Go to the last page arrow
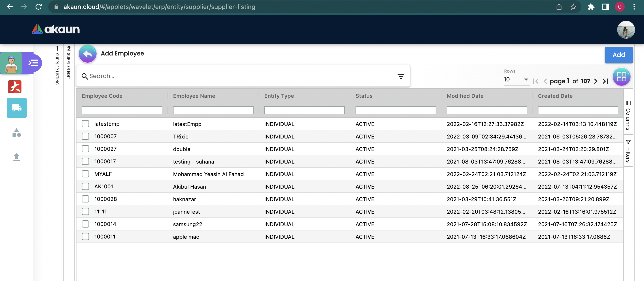644x281 pixels. (605, 81)
